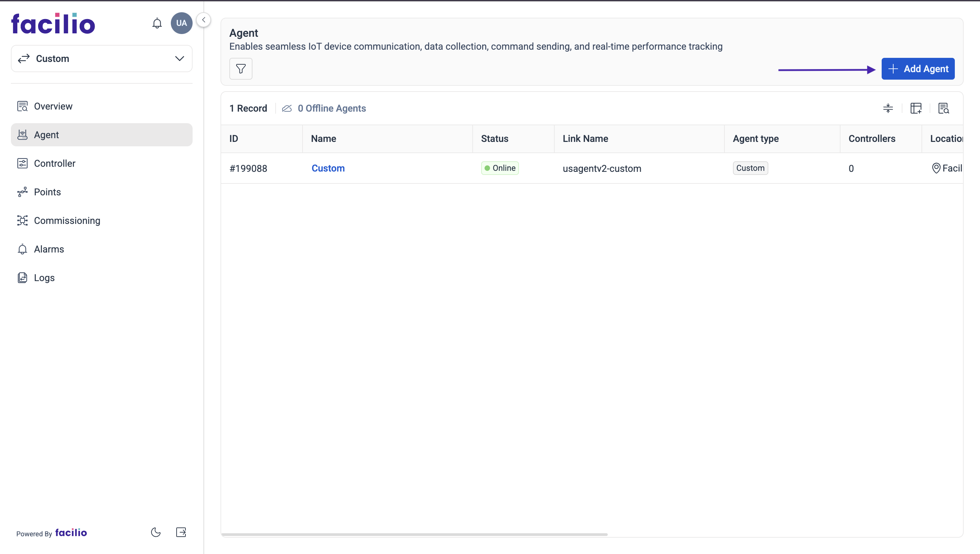Navigate to Points section
The width and height of the screenshot is (980, 554).
pyautogui.click(x=47, y=192)
